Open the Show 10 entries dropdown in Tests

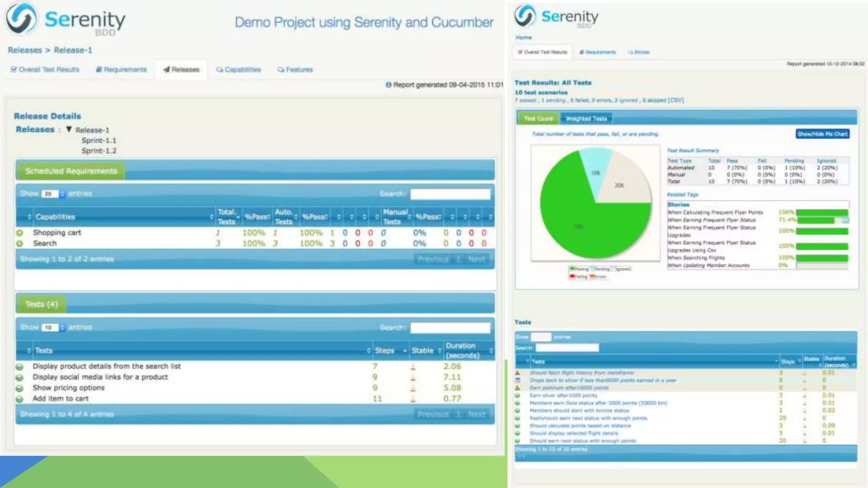(53, 327)
